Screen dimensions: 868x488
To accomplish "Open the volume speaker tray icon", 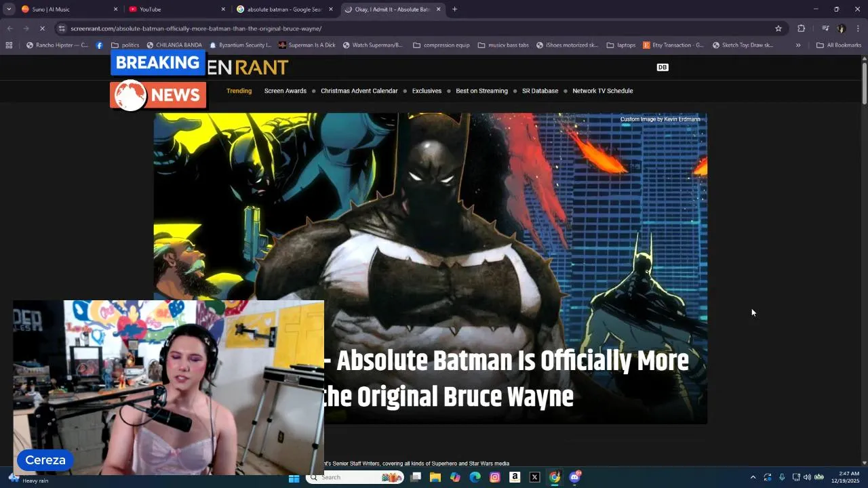I will [x=807, y=477].
